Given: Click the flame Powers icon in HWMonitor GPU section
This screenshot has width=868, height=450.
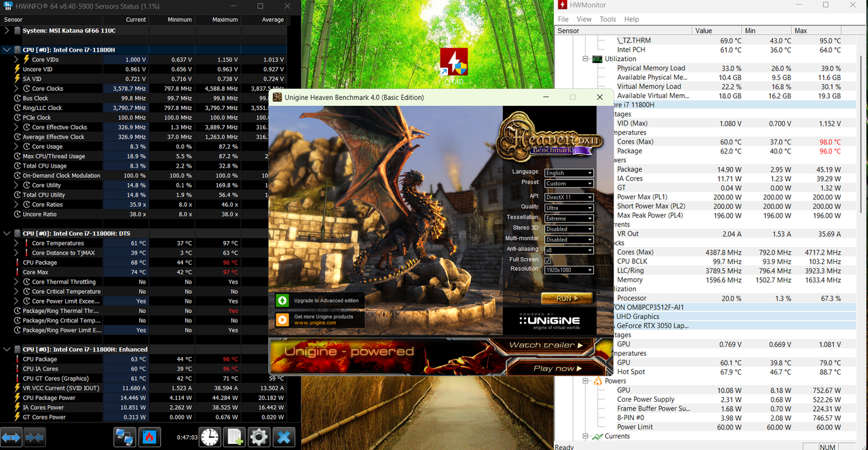Looking at the screenshot, I should pyautogui.click(x=597, y=381).
